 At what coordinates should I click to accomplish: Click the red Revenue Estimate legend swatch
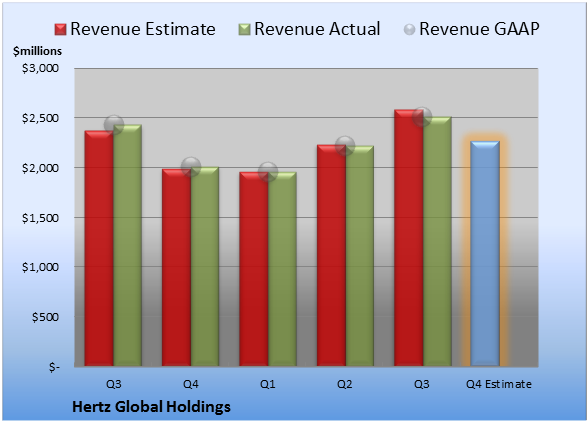(60, 30)
